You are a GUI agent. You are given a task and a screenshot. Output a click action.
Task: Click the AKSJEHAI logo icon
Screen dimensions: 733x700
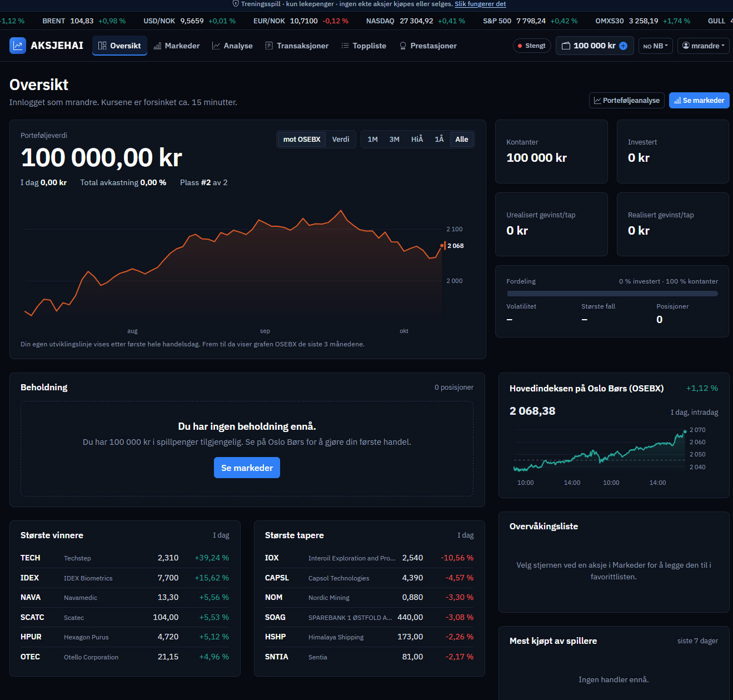click(18, 46)
